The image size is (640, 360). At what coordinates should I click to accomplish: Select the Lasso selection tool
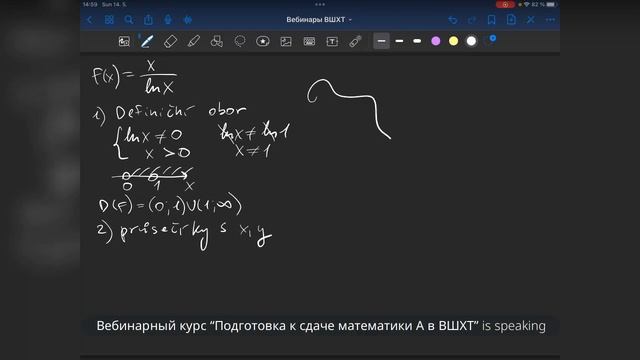point(240,41)
